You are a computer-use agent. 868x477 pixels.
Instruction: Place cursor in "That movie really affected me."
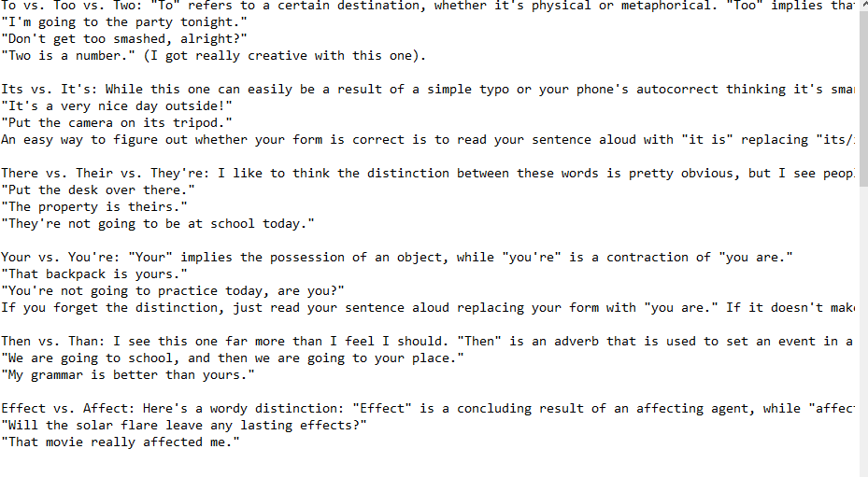coord(121,442)
